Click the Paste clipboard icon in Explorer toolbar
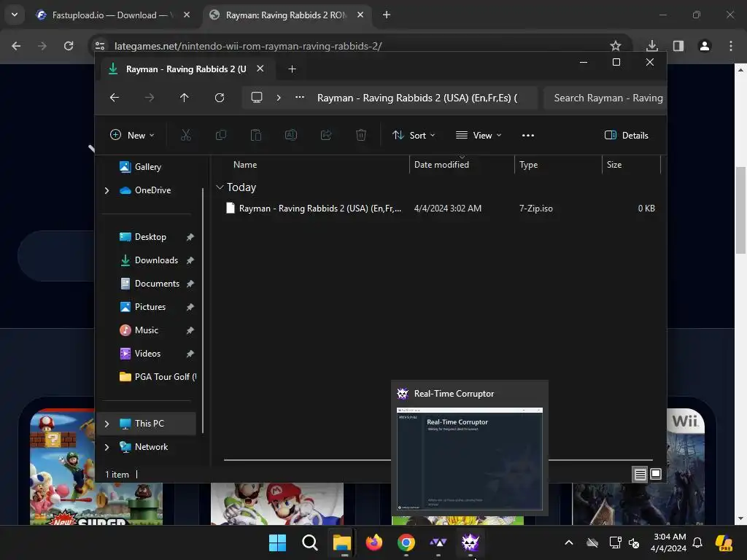 click(256, 135)
